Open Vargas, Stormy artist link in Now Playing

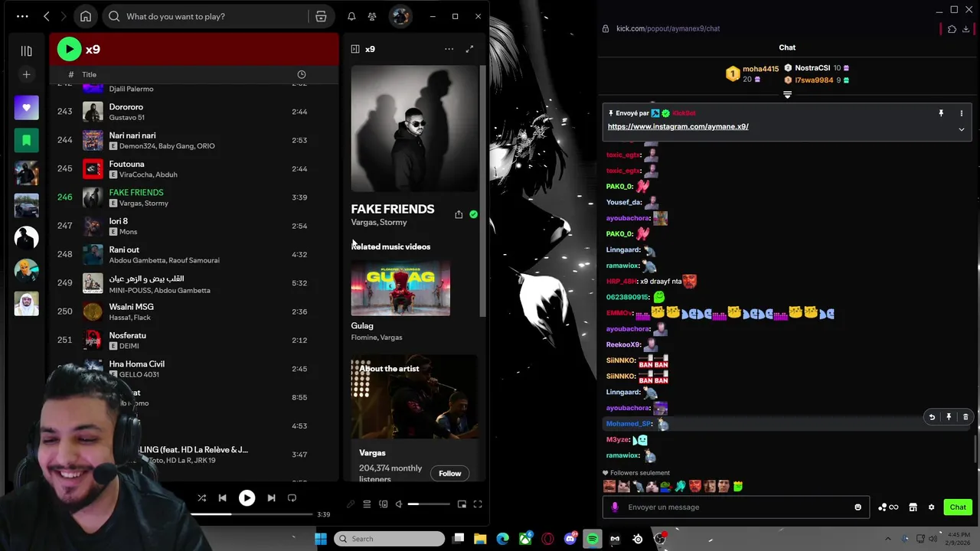pos(379,222)
